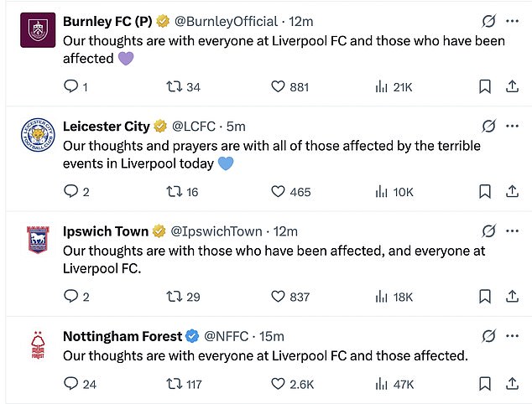Open Grok icon on Burnley tweet
532x404 pixels.
click(488, 20)
